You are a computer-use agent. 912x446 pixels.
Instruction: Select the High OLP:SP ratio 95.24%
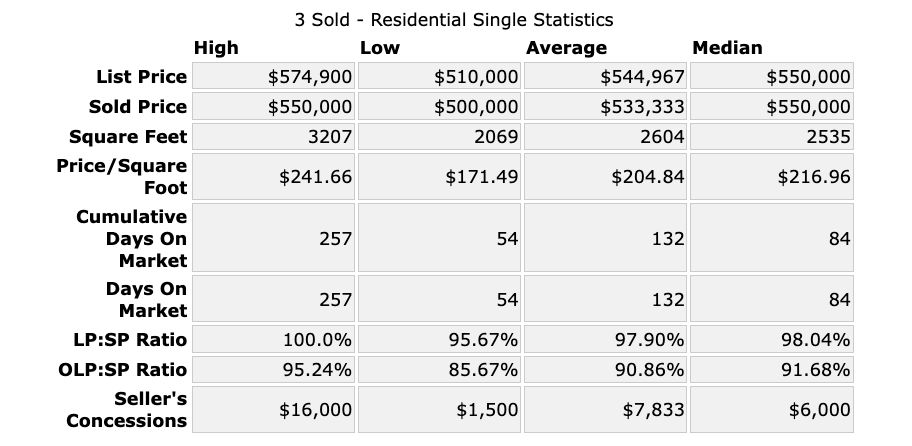(317, 369)
